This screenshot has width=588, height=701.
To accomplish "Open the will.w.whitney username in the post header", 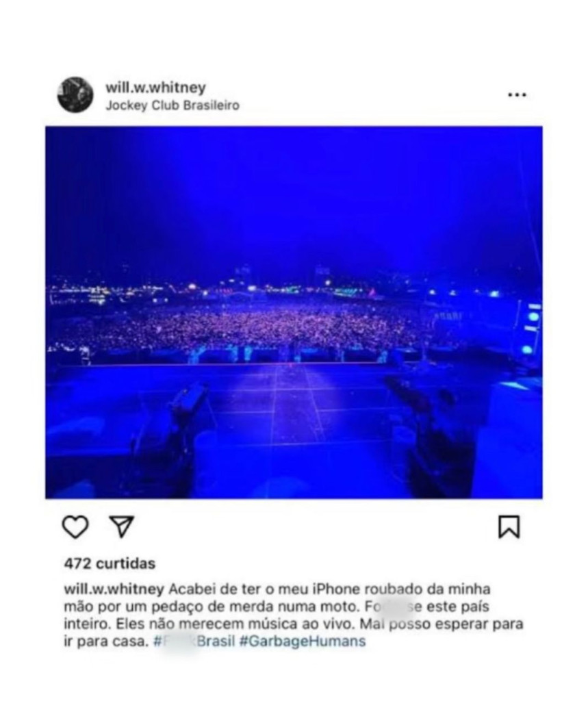I will tap(155, 87).
